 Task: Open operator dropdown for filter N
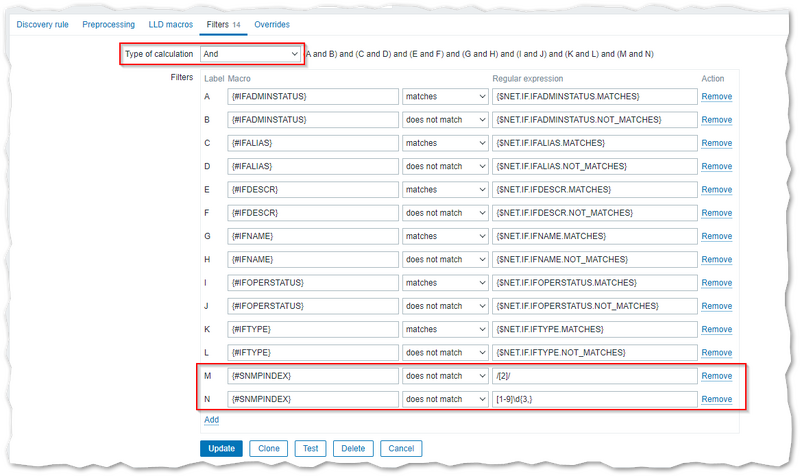(x=445, y=399)
